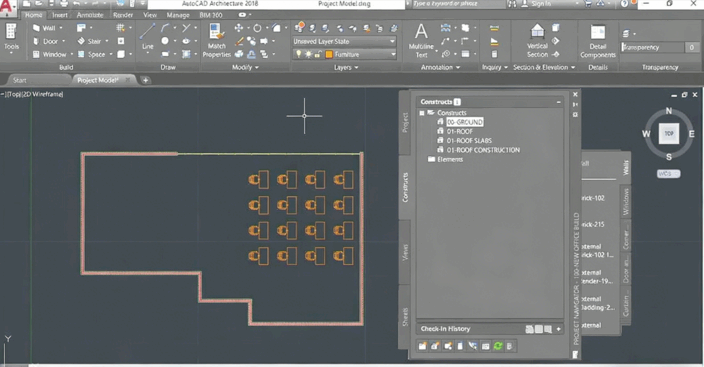Image resolution: width=704 pixels, height=367 pixels.
Task: Select the 01-ROOF SLABS construct
Action: 469,141
